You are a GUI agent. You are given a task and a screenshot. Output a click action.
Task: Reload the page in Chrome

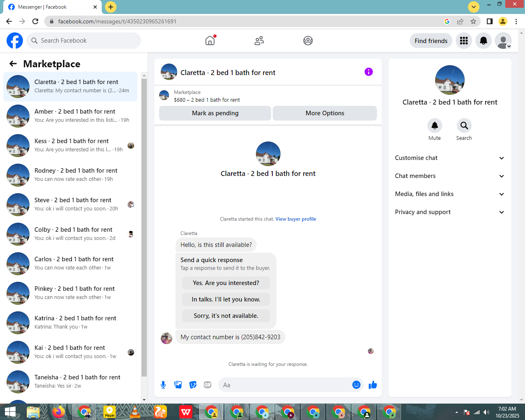click(35, 21)
